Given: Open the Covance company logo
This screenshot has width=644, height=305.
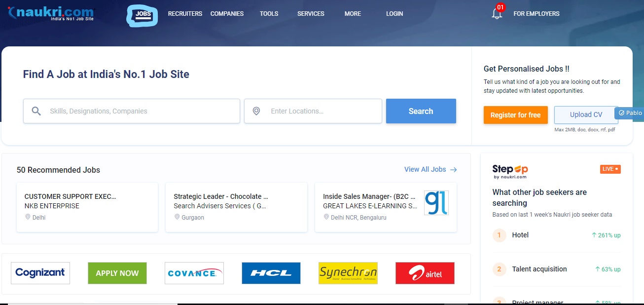Looking at the screenshot, I should (194, 273).
